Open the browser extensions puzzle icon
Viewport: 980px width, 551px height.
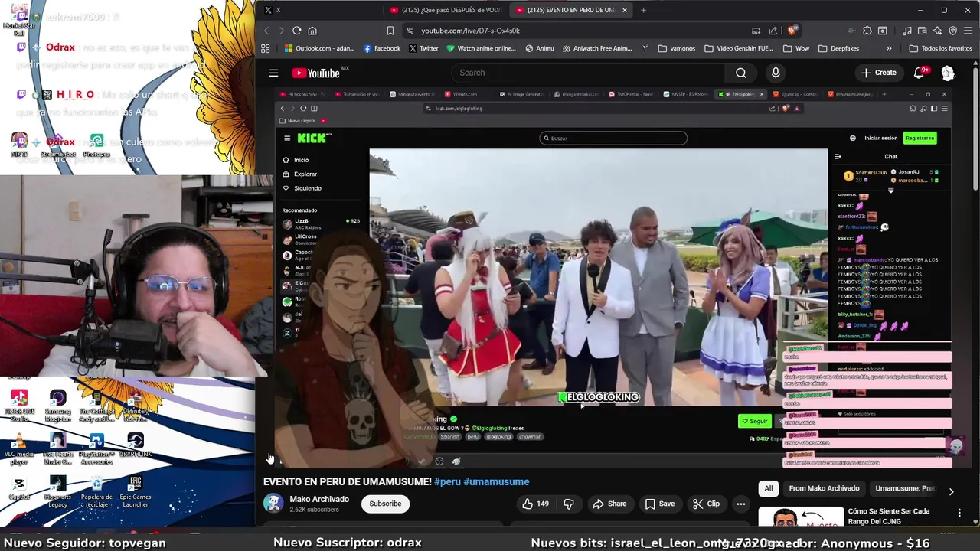[x=867, y=31]
